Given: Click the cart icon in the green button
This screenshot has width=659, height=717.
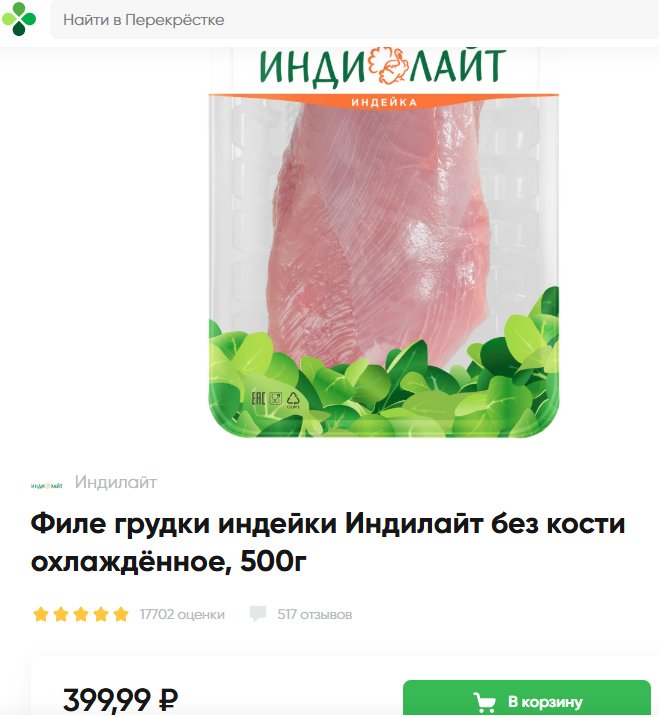Looking at the screenshot, I should tap(484, 702).
